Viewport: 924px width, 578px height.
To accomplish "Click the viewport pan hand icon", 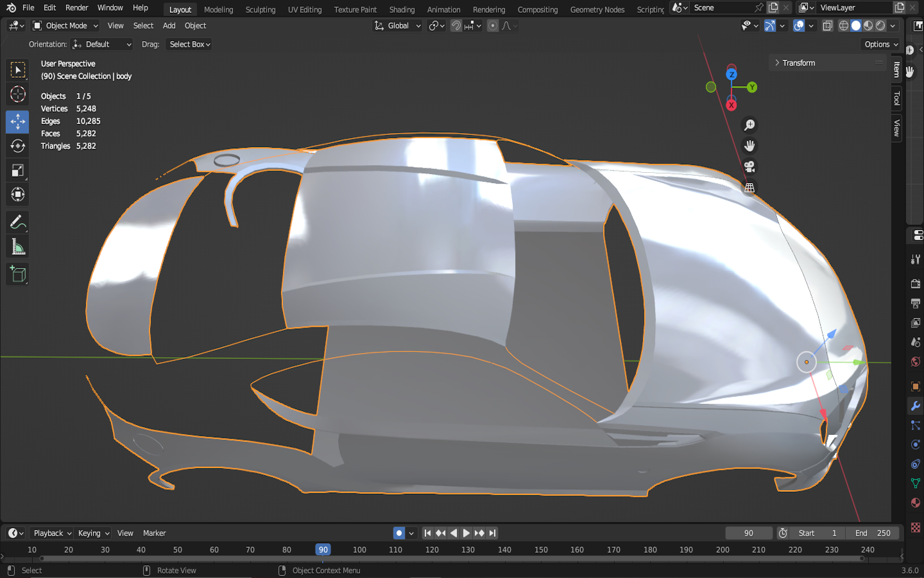I will click(749, 146).
